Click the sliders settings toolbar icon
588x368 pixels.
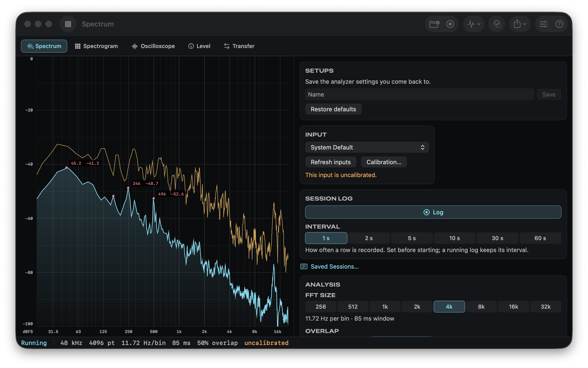(x=543, y=24)
